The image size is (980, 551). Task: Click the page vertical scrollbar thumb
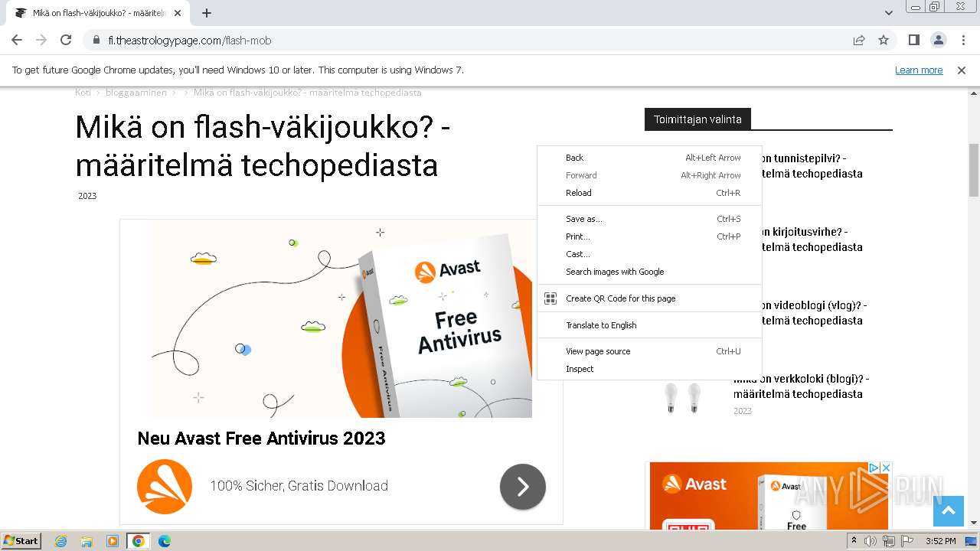point(974,170)
